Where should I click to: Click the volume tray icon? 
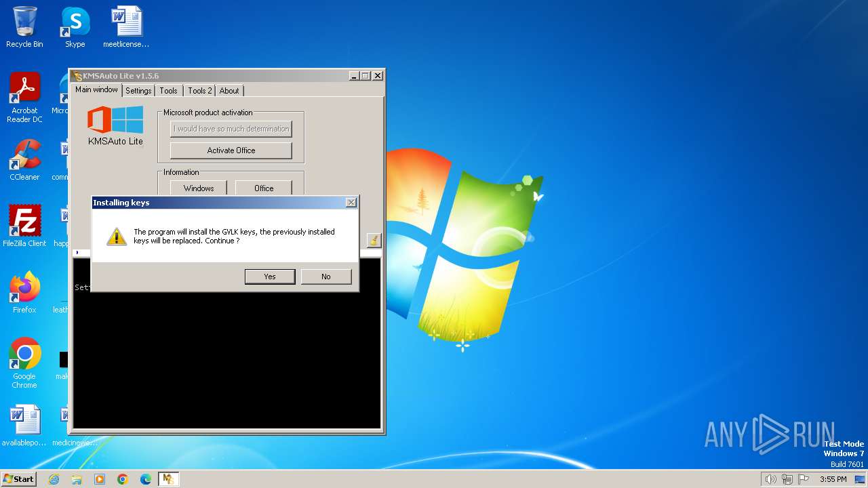point(770,479)
